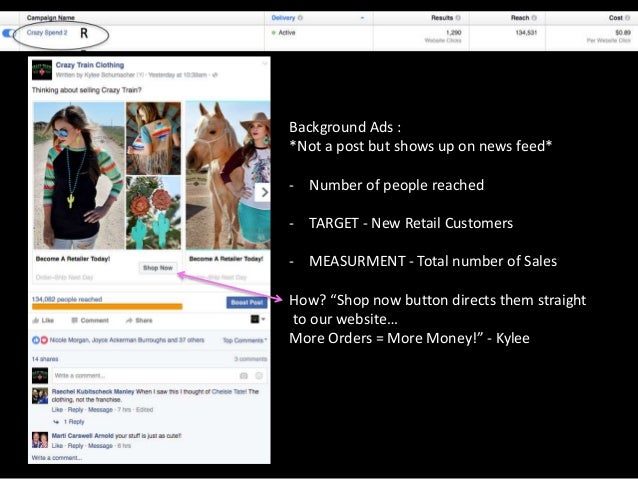
Task: Click the $0.89 cost value
Action: [x=623, y=32]
